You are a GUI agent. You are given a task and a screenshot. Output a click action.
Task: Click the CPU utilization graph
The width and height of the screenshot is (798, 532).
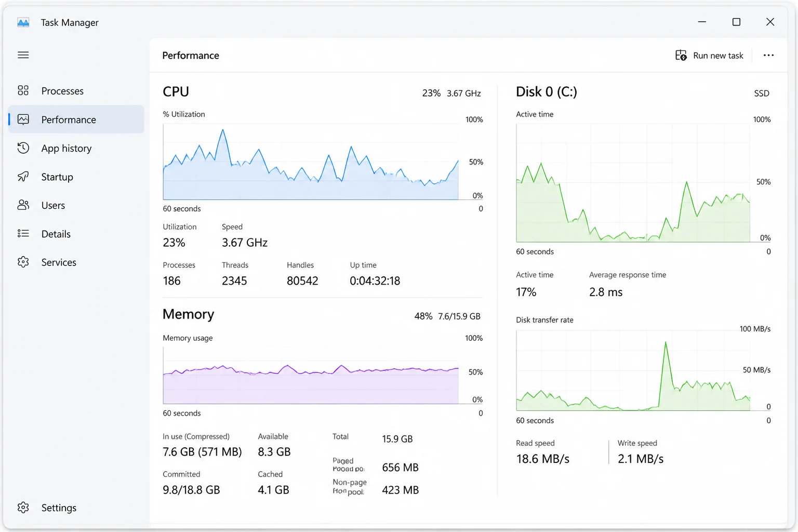click(x=311, y=162)
